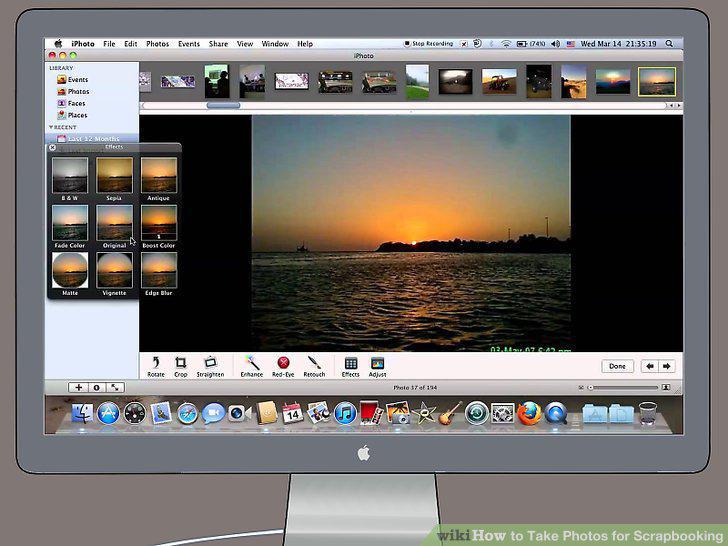Screen dimensions: 728x546
Task: Open the File menu
Action: [x=109, y=44]
